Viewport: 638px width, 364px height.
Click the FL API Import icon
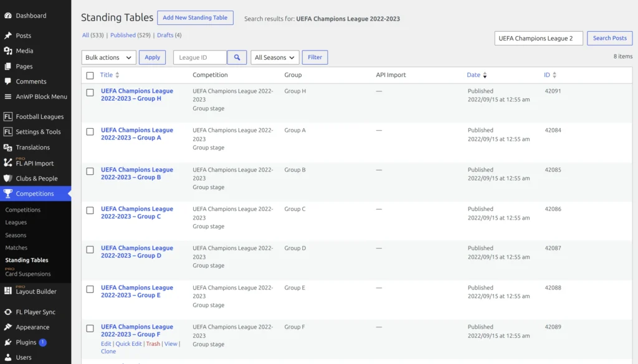tap(7, 163)
